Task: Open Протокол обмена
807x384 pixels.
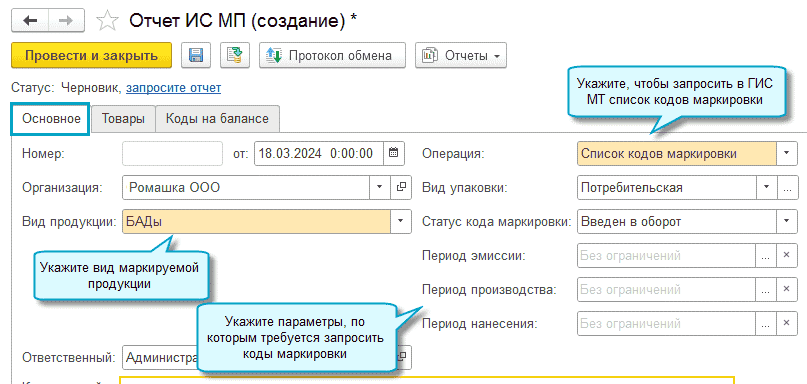Action: coord(332,55)
